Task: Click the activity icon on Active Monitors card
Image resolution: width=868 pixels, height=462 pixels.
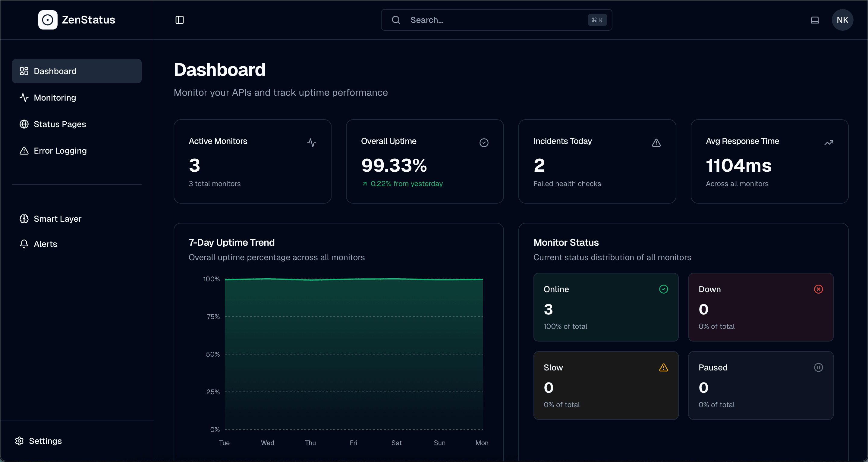Action: coord(312,143)
